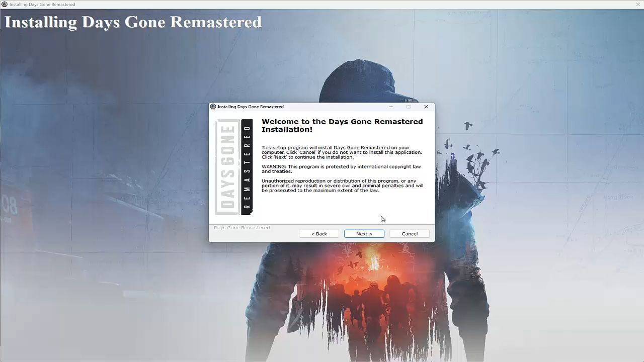Go back with the Back button
Screen dimensions: 644x362
click(x=319, y=234)
